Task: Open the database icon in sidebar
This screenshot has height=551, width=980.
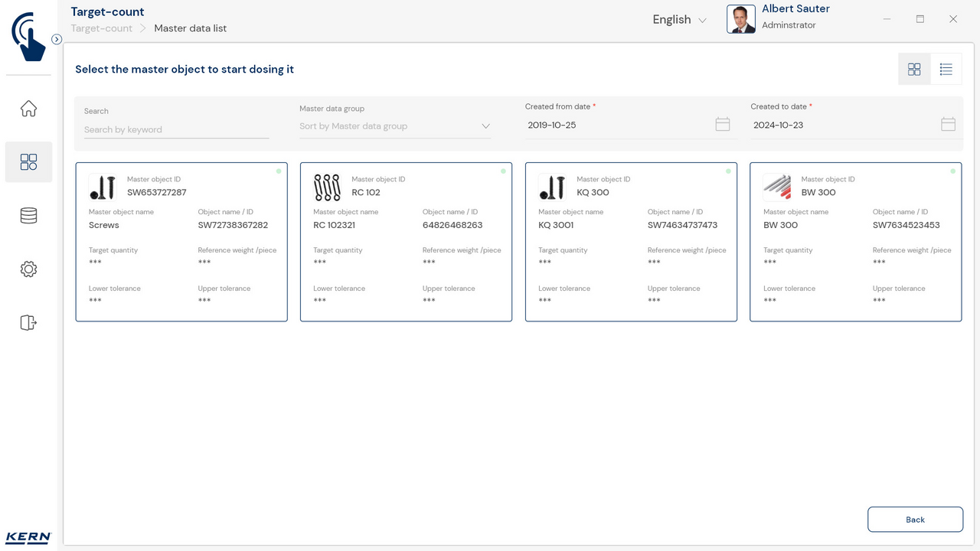Action: [x=28, y=216]
